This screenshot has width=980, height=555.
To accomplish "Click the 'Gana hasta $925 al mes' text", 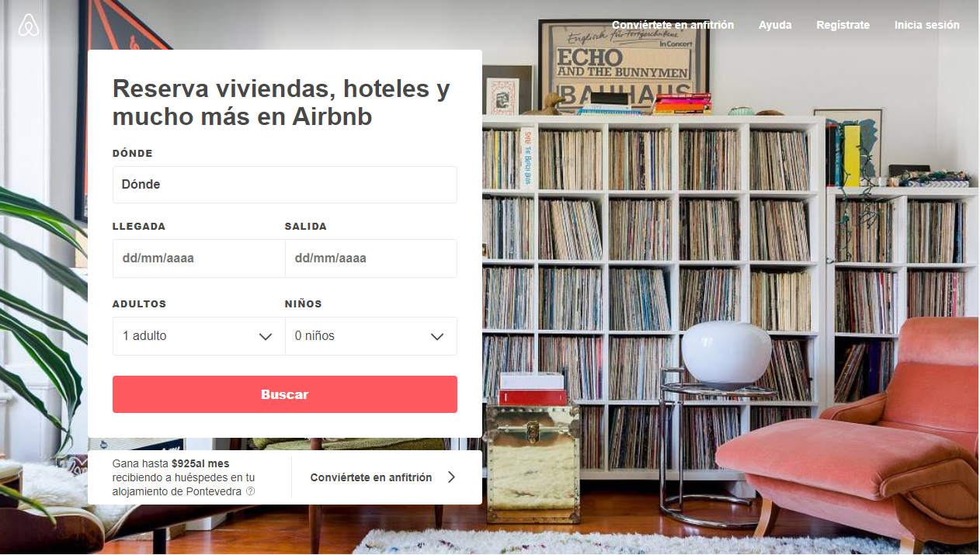I will [x=171, y=464].
